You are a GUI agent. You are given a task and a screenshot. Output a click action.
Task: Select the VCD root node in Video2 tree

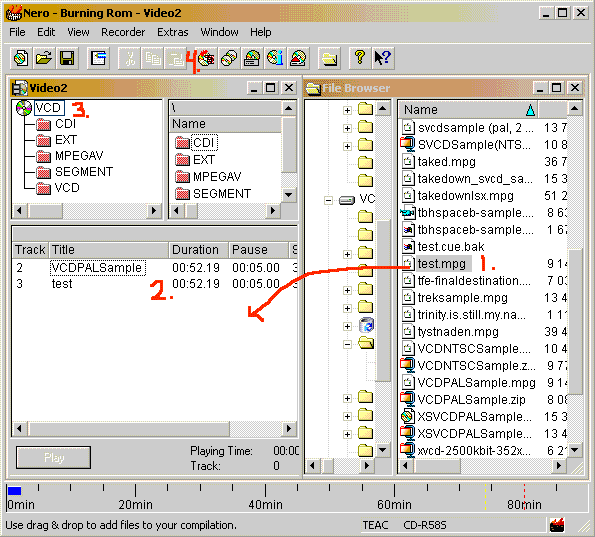click(49, 108)
